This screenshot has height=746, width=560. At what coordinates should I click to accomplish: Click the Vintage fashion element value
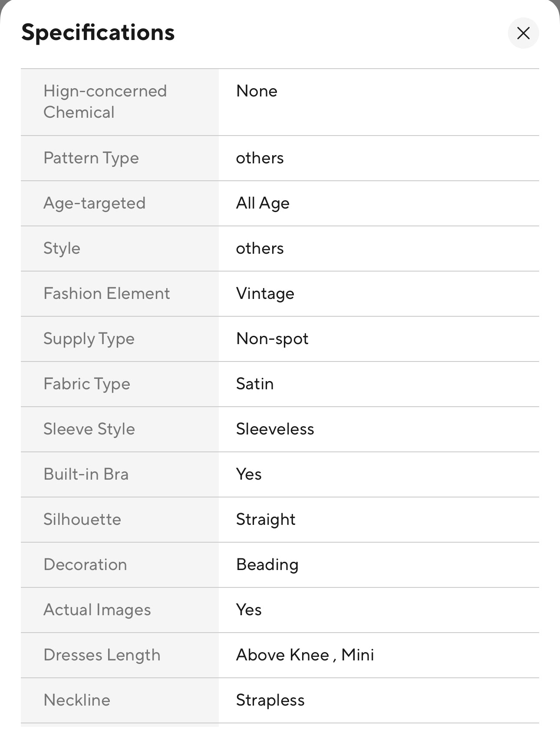coord(265,294)
